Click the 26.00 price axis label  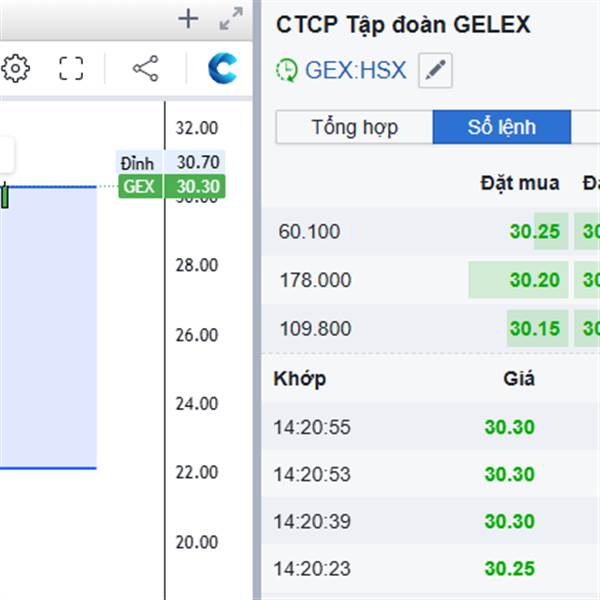click(197, 335)
